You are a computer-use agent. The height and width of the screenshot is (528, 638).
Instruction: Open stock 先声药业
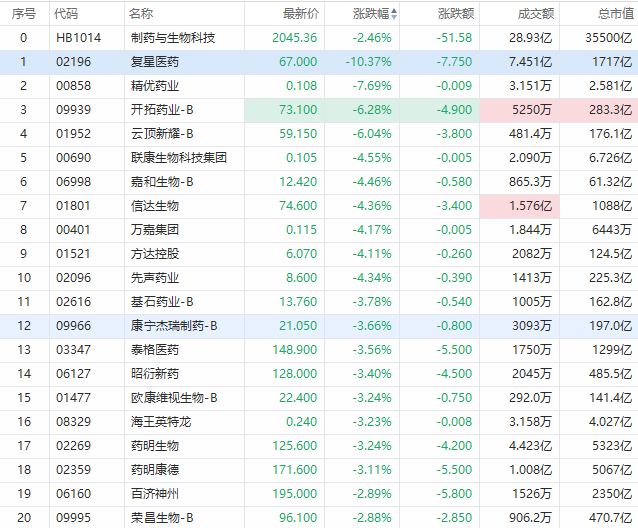[x=155, y=278]
